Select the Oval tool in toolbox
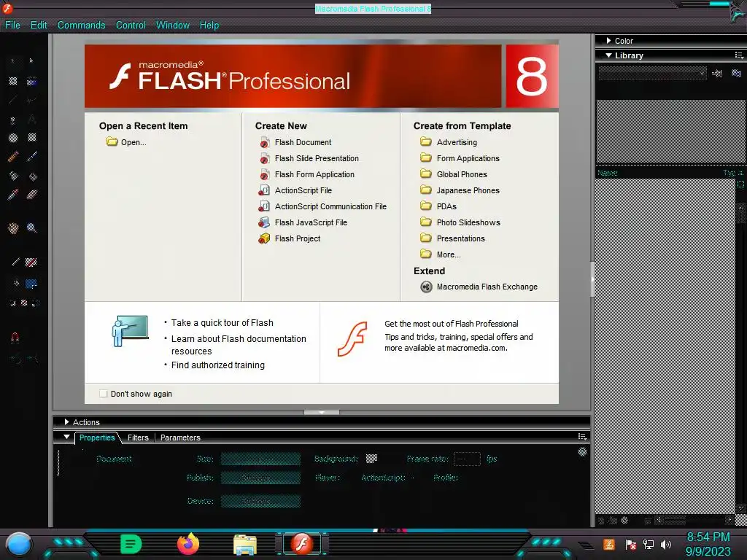This screenshot has height=560, width=747. click(x=13, y=138)
